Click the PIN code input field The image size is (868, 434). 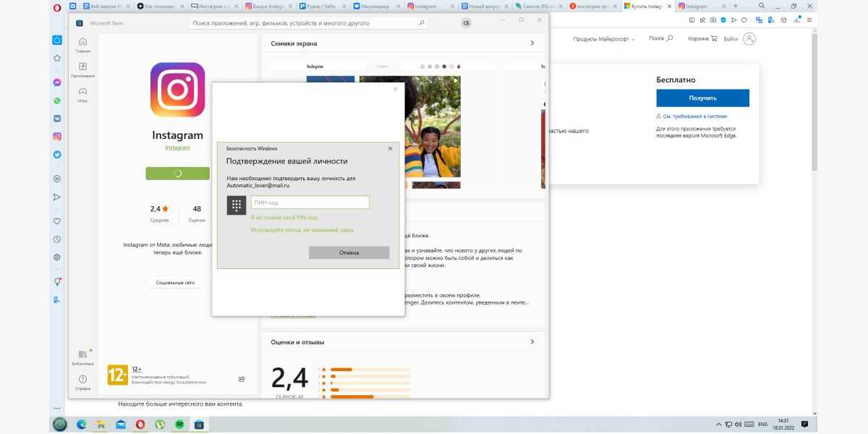click(x=310, y=203)
